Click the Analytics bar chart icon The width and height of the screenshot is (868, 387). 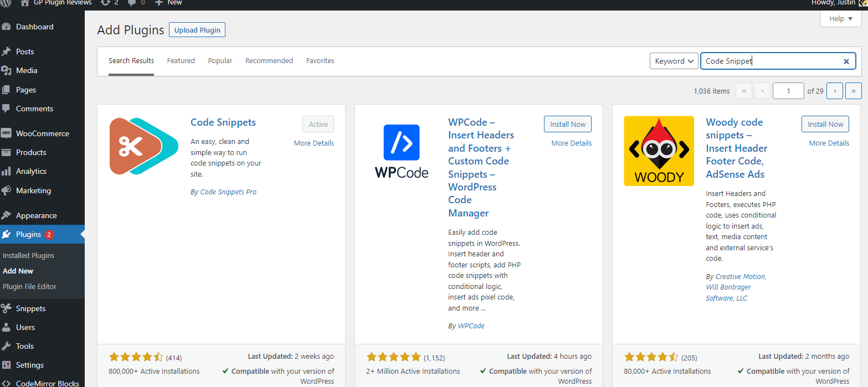point(7,171)
